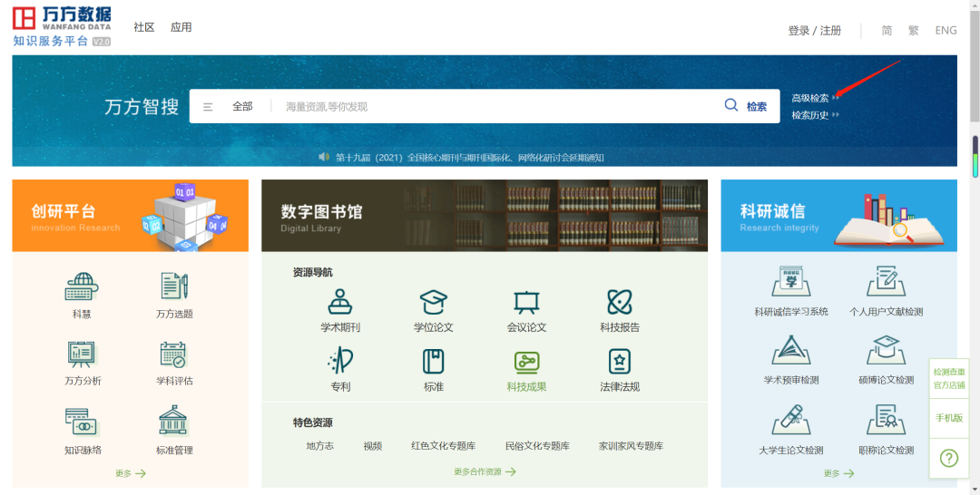The image size is (980, 495).
Task: Open the 万方分析 icon
Action: coord(82,354)
